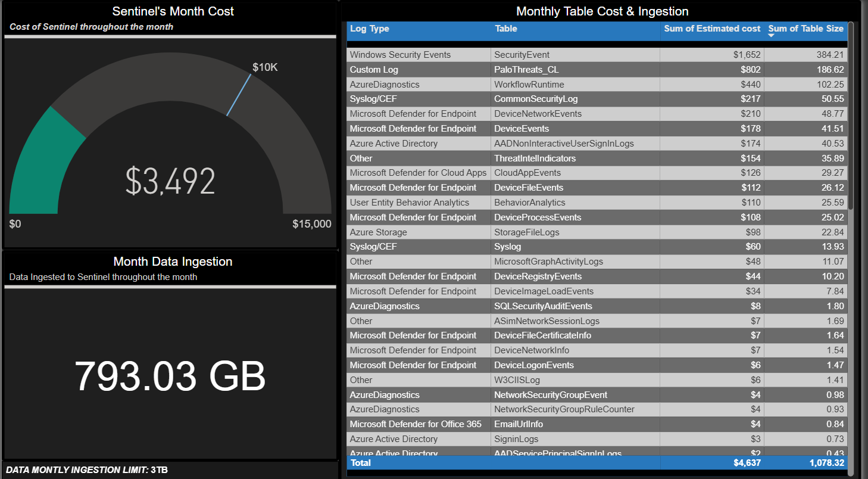Click the Microsoft Defender for Cloud Apps label

pos(418,173)
